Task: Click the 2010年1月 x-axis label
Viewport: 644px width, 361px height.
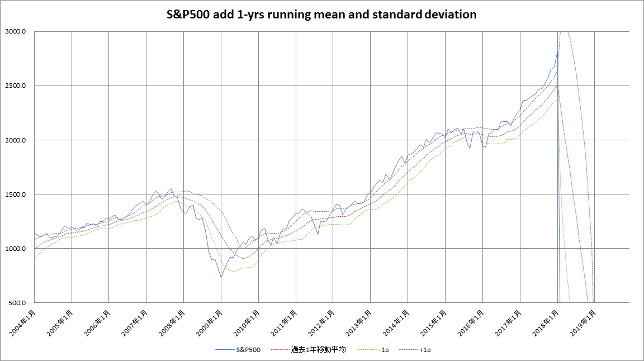Action: click(247, 324)
